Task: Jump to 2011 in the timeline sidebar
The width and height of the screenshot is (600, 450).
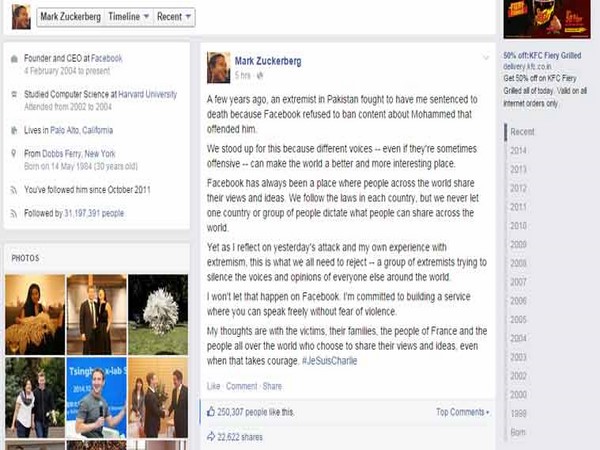Action: tap(518, 207)
